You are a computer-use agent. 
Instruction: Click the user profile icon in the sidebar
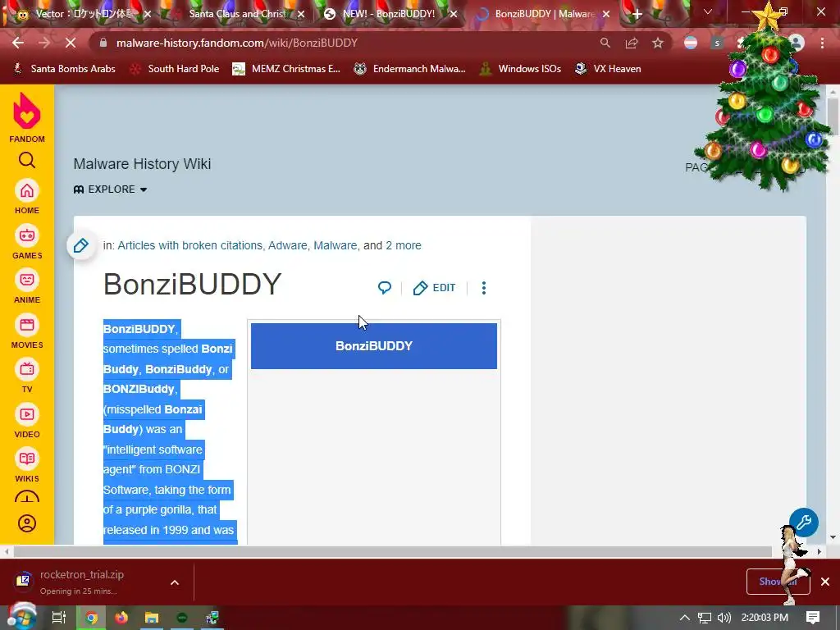pos(27,523)
